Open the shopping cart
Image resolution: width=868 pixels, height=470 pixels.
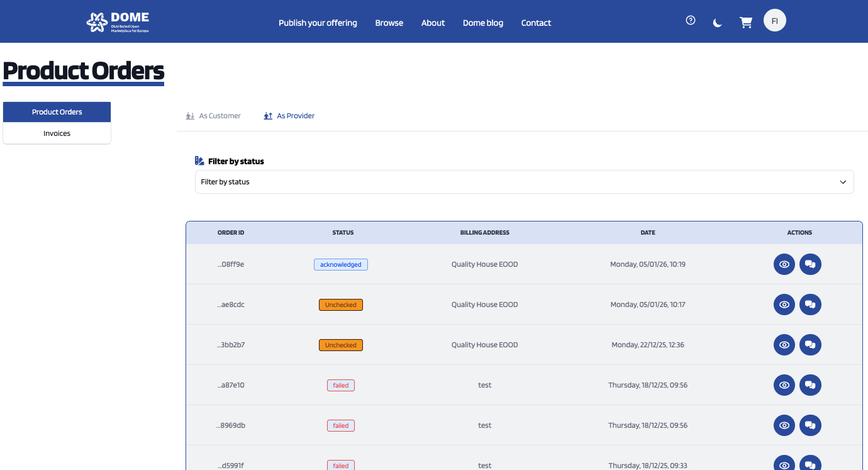coord(746,23)
